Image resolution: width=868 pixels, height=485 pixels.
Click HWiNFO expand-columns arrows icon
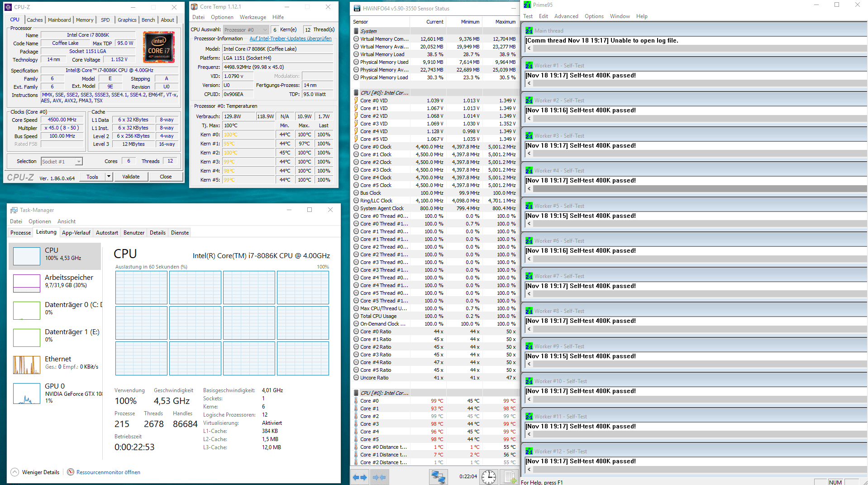tap(360, 477)
